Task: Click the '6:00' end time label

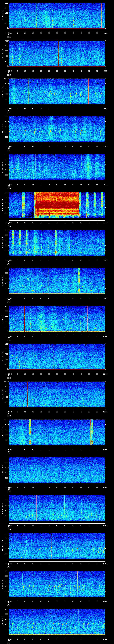Action: (x=105, y=184)
